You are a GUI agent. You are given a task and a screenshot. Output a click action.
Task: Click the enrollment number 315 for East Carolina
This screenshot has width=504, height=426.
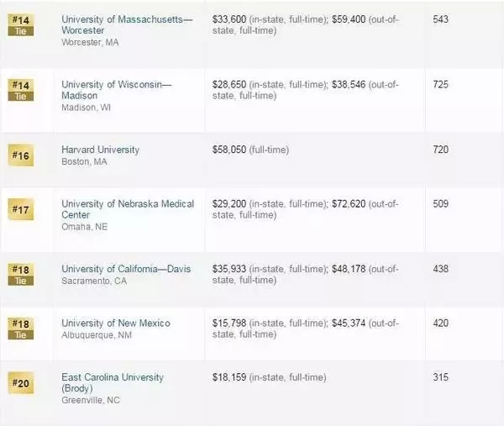point(441,377)
